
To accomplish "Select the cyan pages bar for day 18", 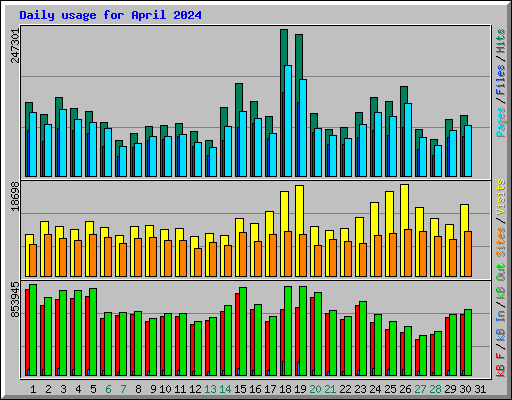I will [288, 121].
